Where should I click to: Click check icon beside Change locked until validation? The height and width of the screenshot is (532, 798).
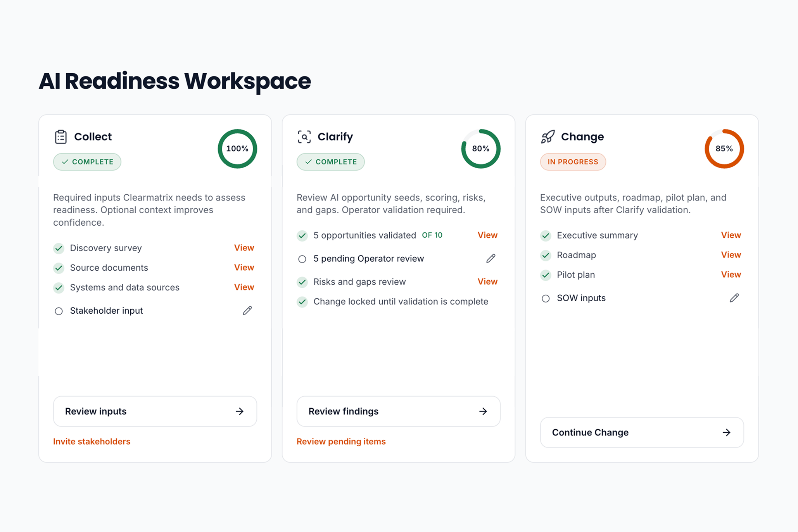(302, 302)
